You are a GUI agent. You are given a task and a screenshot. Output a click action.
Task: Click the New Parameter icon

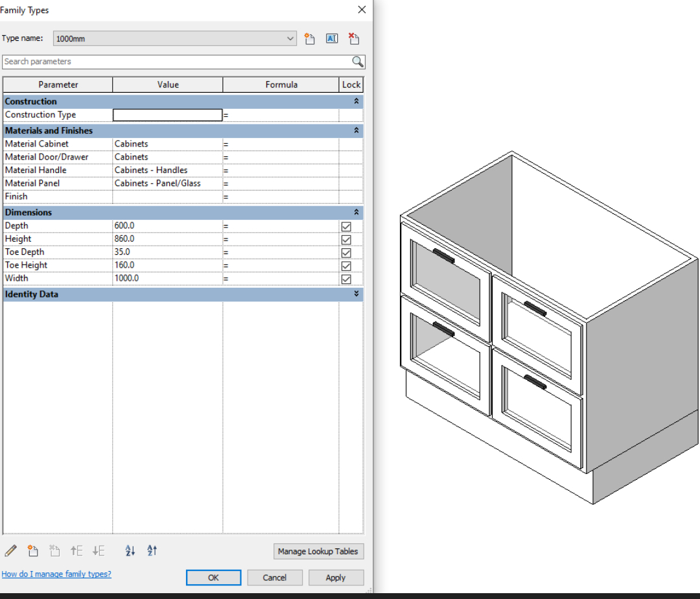point(32,551)
